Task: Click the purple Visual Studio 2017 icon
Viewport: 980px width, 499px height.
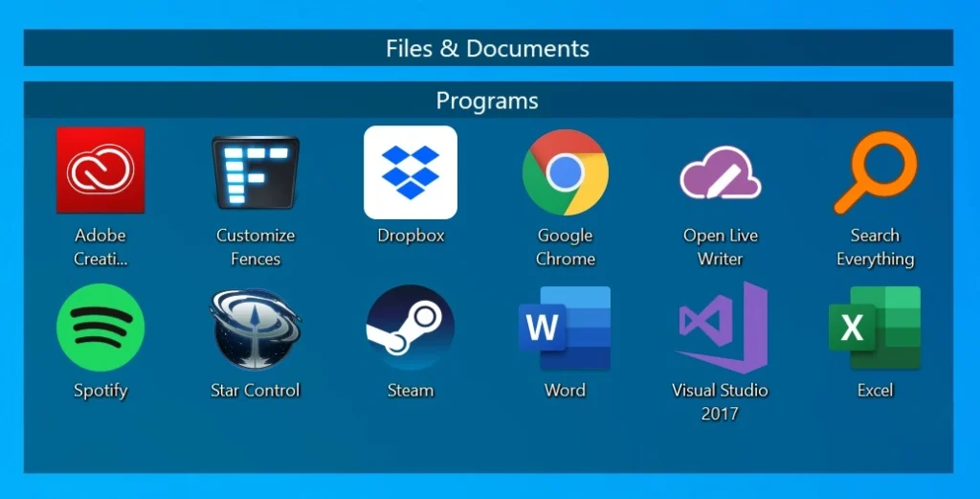Action: 721,328
